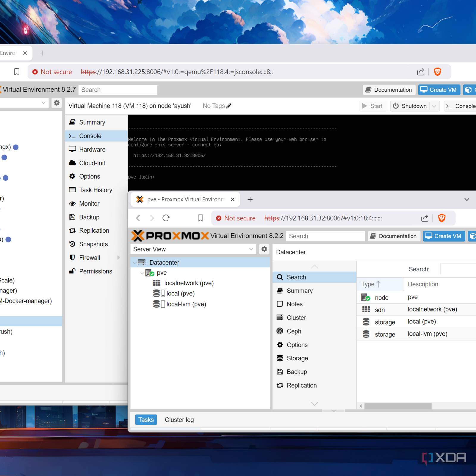Click the Brave Shields icon in front address bar
This screenshot has width=476, height=476.
tap(441, 218)
